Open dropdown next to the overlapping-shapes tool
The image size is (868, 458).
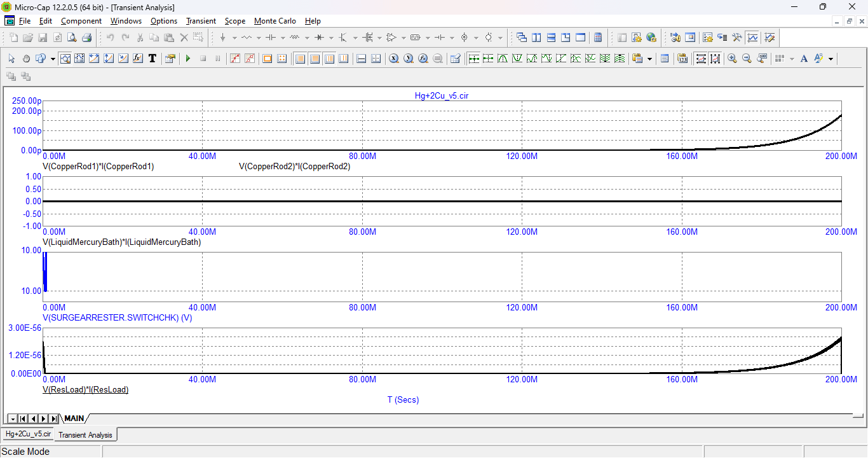pos(53,59)
